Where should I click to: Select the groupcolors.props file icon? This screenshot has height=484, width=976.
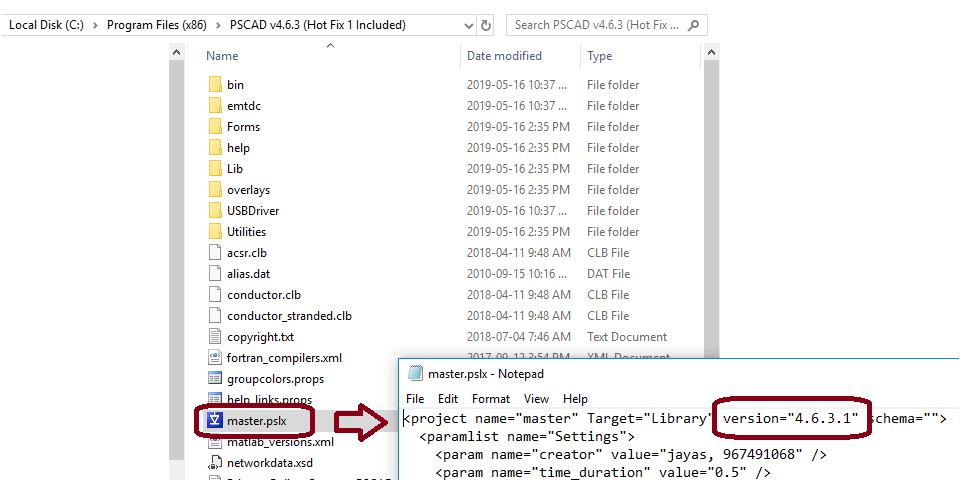point(215,378)
